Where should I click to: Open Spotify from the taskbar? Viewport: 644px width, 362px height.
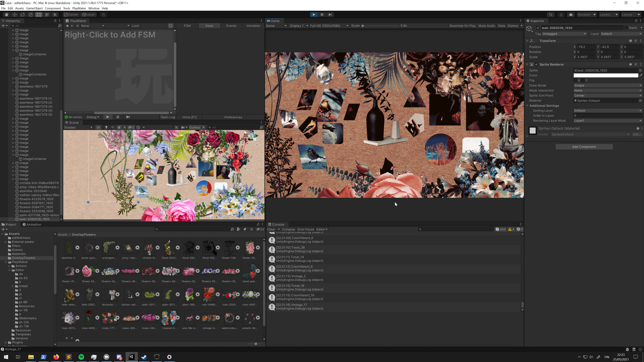81,357
